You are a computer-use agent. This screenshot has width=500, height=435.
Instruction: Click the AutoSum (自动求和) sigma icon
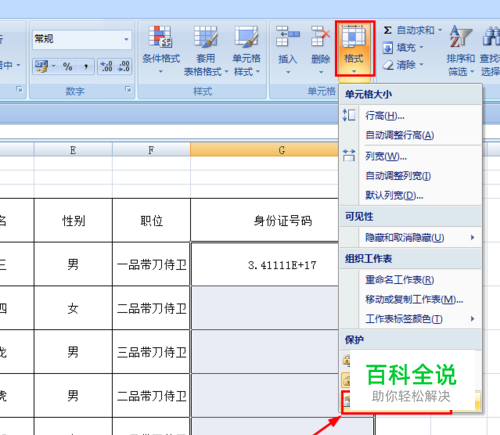tap(387, 30)
